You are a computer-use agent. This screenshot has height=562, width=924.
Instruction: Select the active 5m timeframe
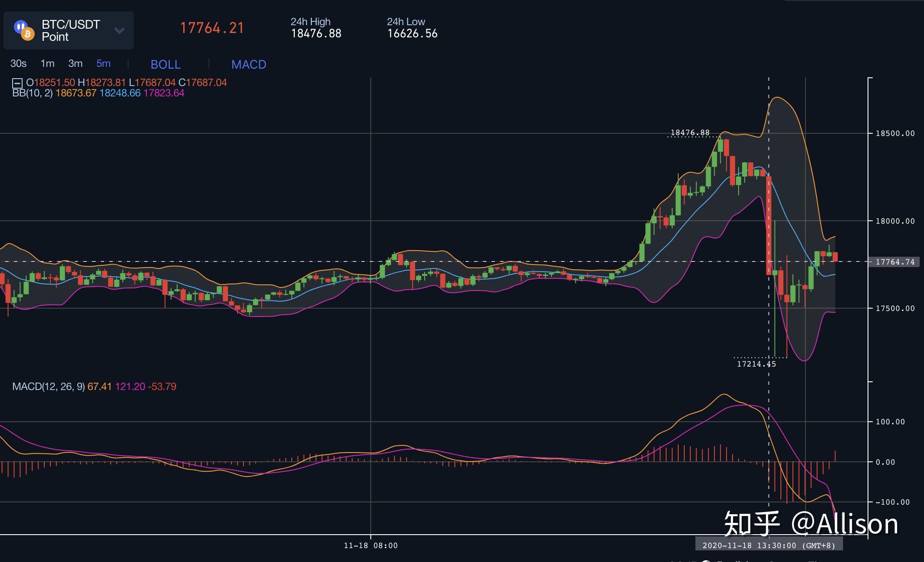tap(103, 63)
